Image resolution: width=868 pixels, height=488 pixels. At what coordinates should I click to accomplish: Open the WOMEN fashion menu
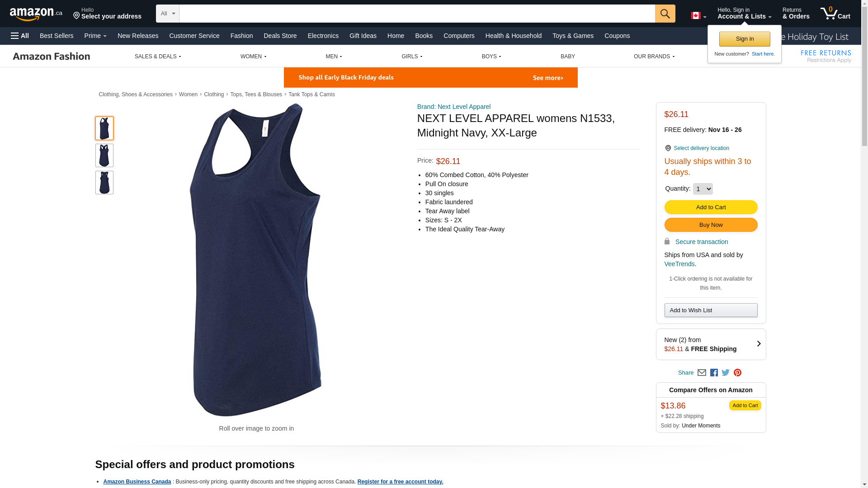pos(253,56)
